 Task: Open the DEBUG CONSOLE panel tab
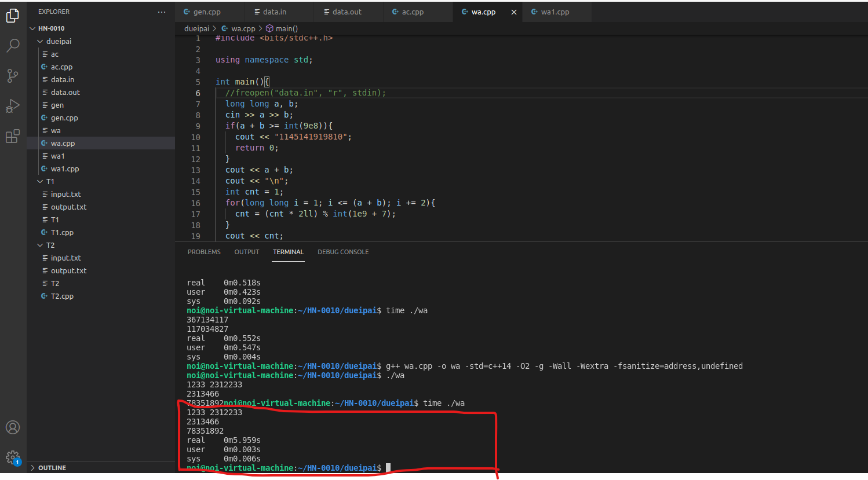click(343, 252)
